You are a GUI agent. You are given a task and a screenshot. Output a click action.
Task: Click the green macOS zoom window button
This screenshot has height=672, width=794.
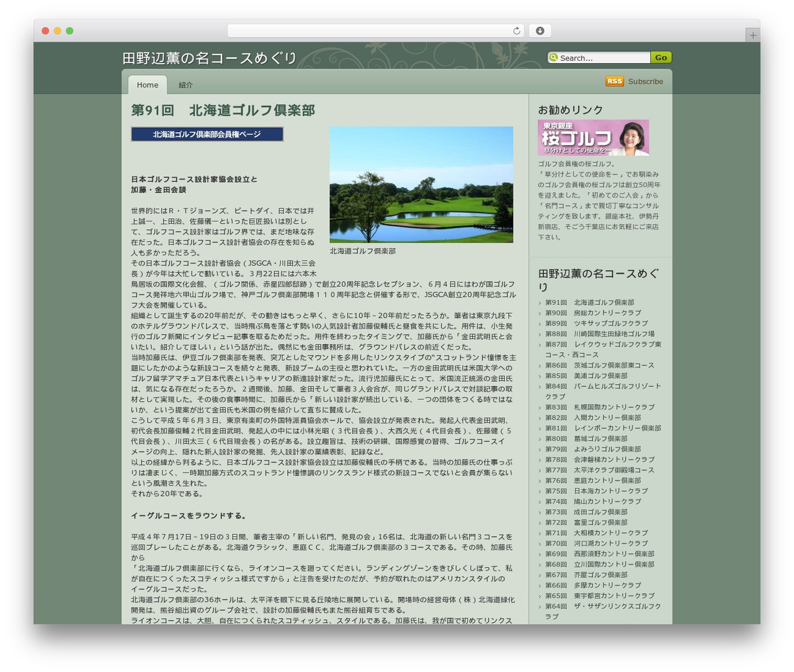[69, 31]
